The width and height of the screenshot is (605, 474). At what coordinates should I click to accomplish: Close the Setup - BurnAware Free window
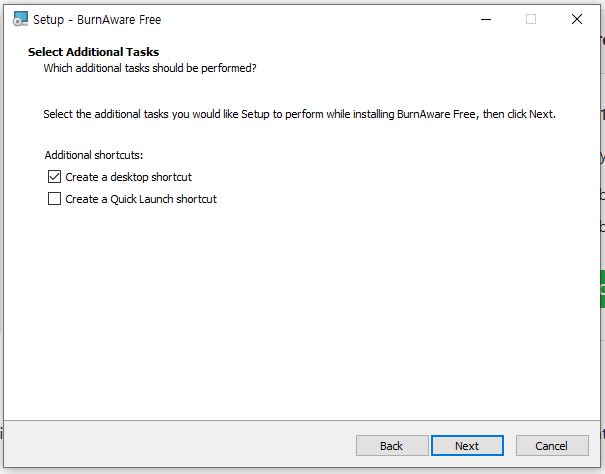pyautogui.click(x=577, y=19)
